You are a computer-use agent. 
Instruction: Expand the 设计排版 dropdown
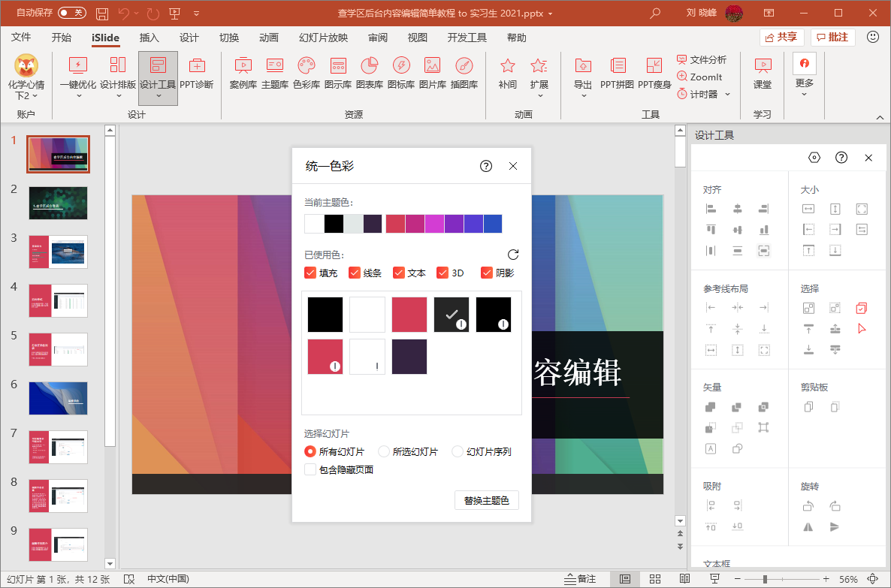(x=118, y=77)
